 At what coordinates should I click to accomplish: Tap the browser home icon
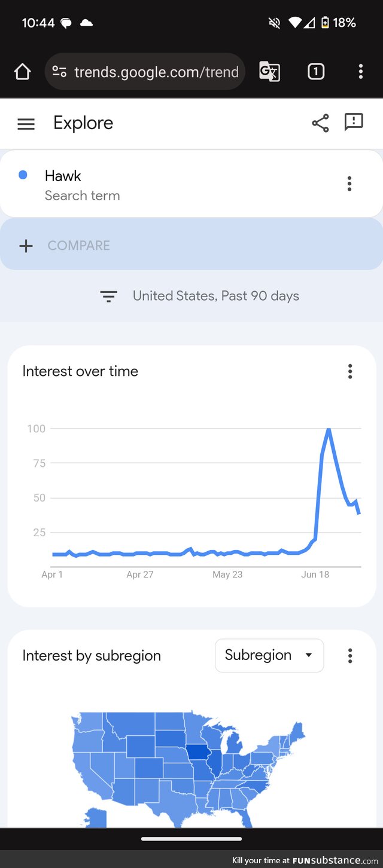coord(22,72)
